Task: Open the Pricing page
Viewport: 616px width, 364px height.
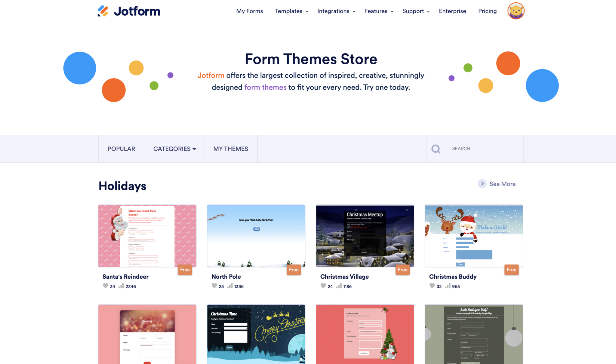Action: pos(487,11)
